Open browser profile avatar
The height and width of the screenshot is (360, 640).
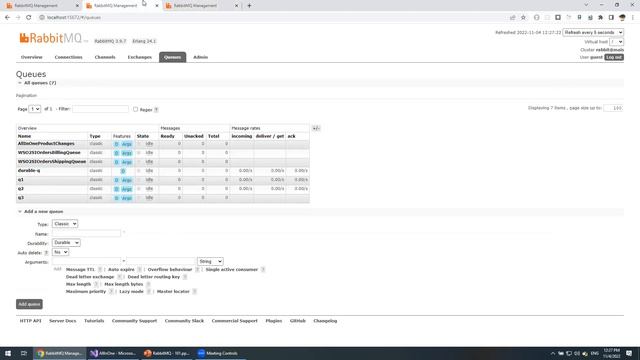click(622, 18)
